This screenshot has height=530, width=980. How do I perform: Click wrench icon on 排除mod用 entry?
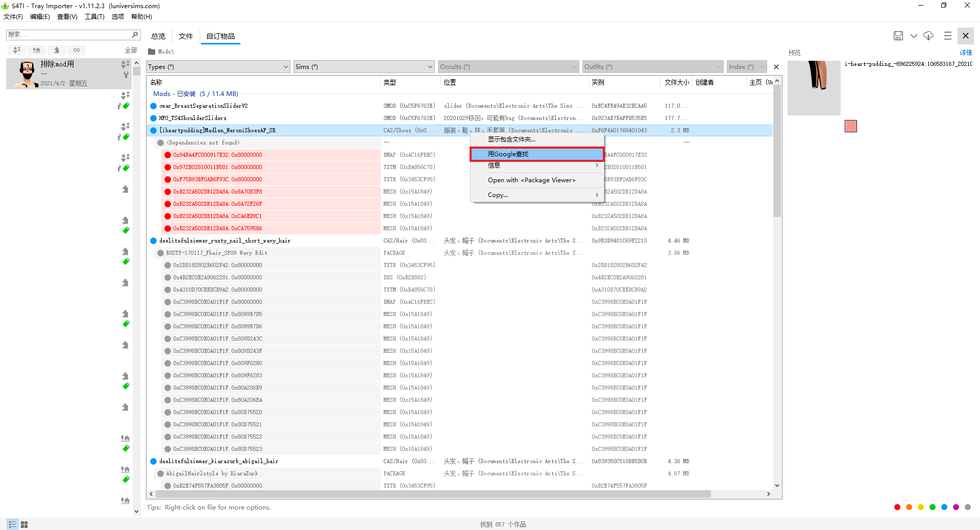coord(126,75)
